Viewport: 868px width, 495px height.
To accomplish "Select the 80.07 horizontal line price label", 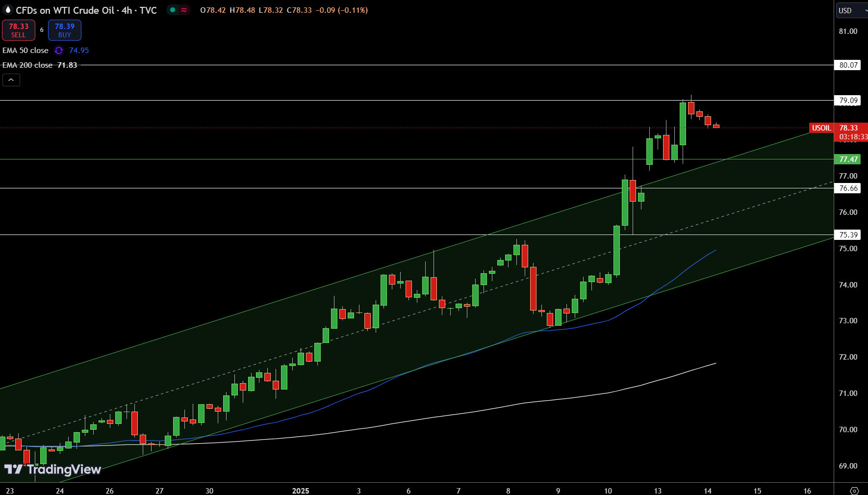I will pos(848,65).
